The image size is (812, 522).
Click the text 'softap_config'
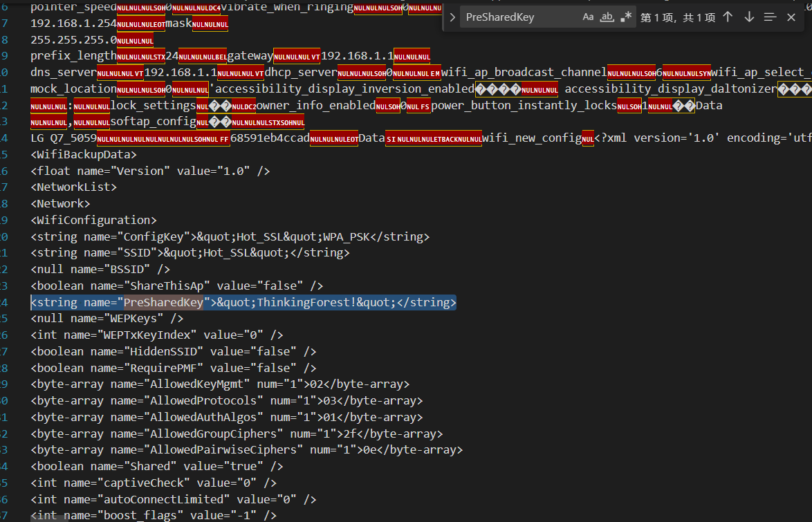[154, 122]
